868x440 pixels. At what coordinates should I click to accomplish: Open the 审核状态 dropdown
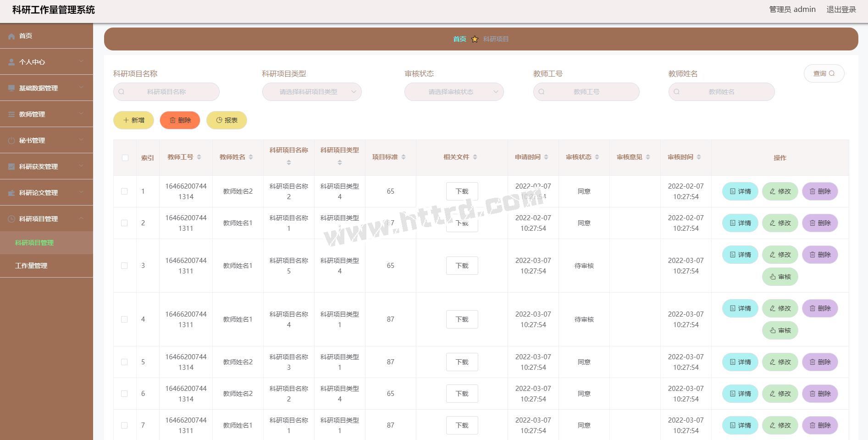click(x=454, y=92)
